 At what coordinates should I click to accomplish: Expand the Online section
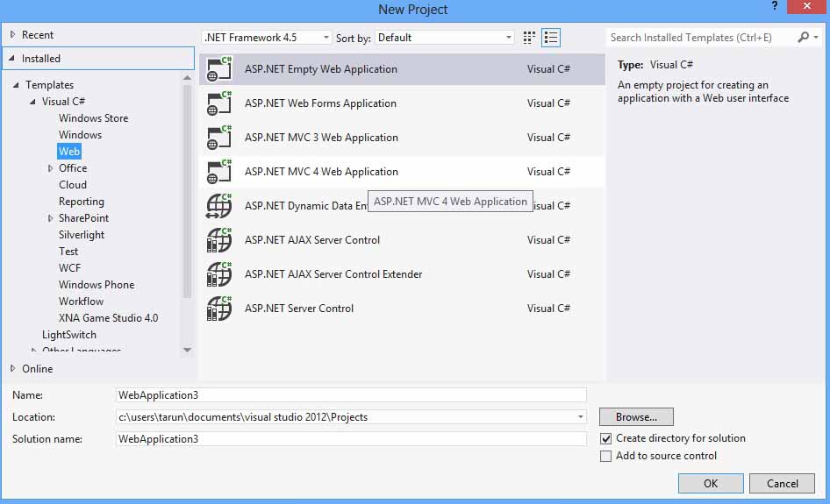point(12,369)
